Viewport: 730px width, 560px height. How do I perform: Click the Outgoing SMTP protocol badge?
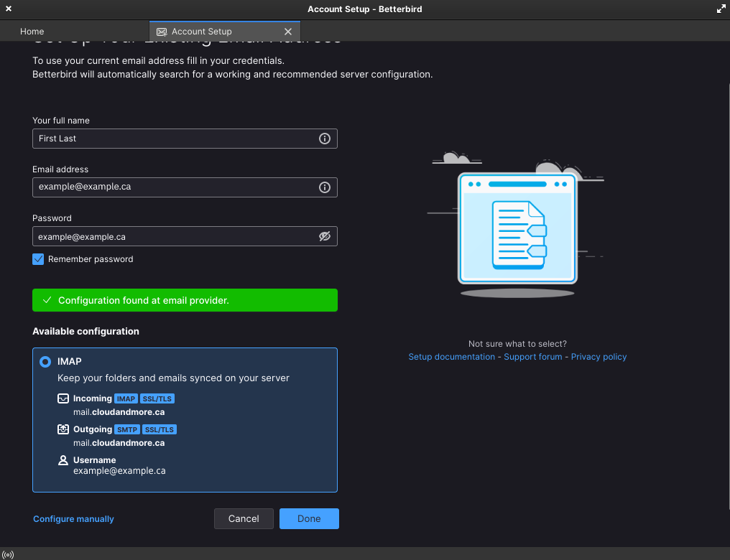pyautogui.click(x=127, y=429)
